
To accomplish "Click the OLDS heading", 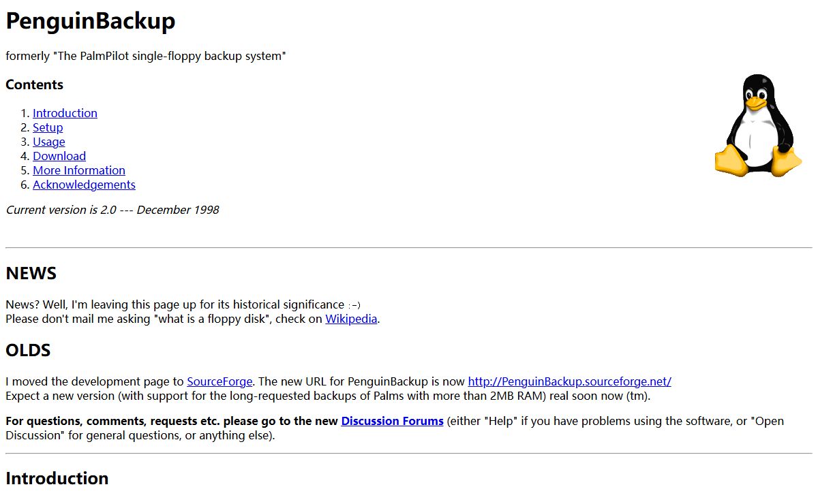I will (28, 351).
